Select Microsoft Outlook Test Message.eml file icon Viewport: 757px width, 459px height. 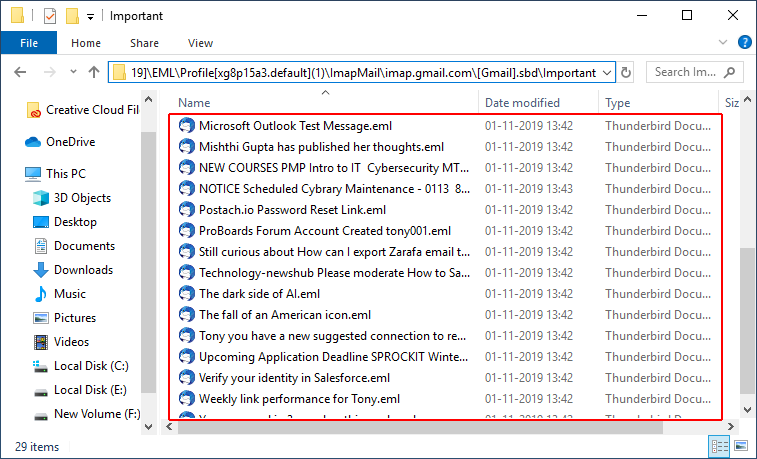[186, 125]
